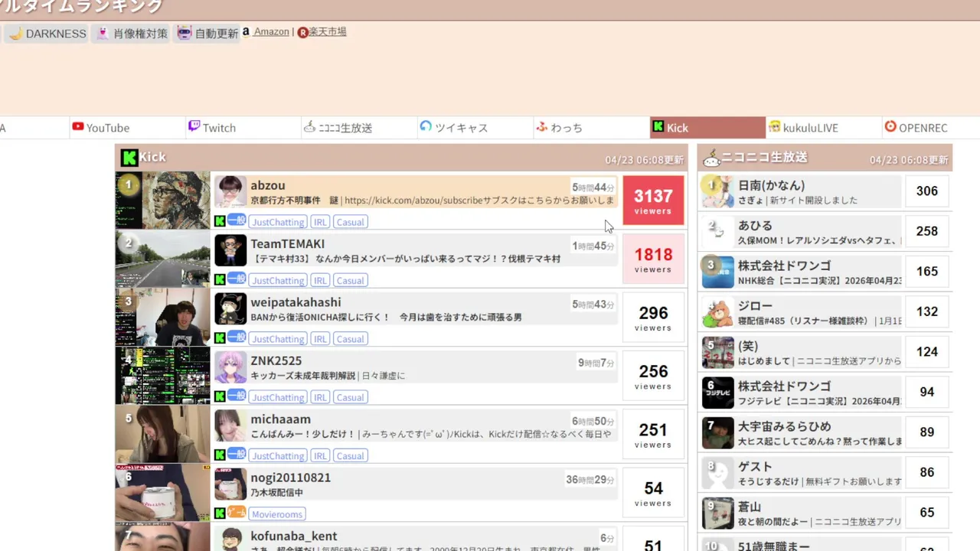Click Movierooms tag on nogi20110821 row
Viewport: 980px width, 551px height.
coord(277,514)
